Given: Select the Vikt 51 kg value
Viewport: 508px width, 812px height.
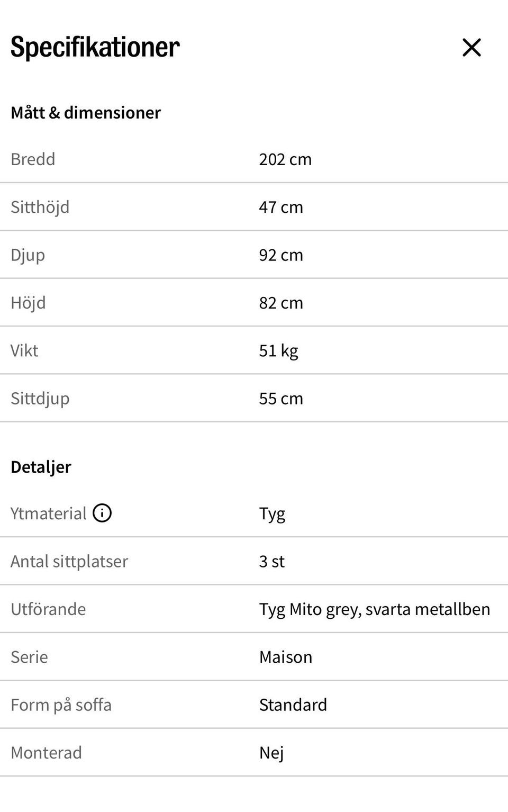Looking at the screenshot, I should pyautogui.click(x=278, y=351).
